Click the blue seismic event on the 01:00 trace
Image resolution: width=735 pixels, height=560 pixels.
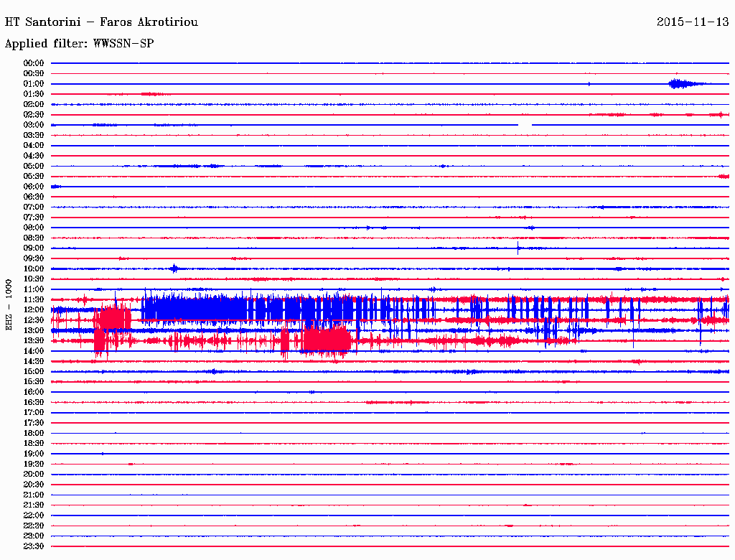(685, 84)
